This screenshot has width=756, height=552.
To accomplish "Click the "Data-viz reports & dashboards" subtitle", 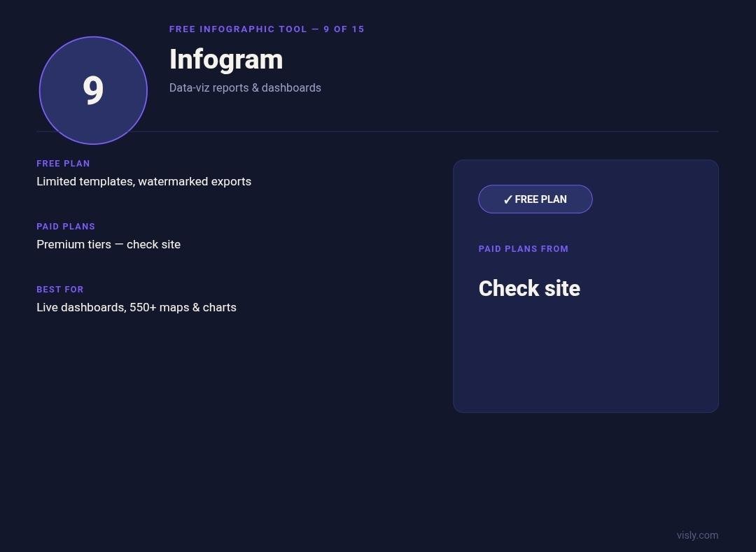I will click(245, 87).
